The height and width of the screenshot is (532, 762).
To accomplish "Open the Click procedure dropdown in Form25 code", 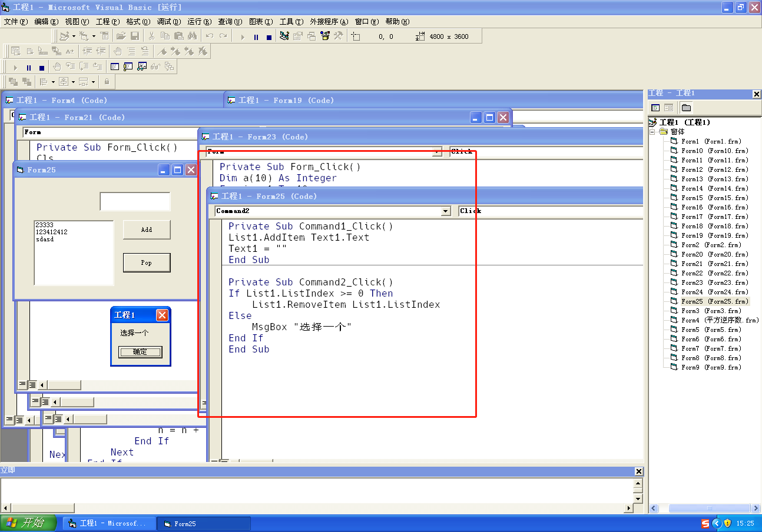I will pyautogui.click(x=551, y=211).
